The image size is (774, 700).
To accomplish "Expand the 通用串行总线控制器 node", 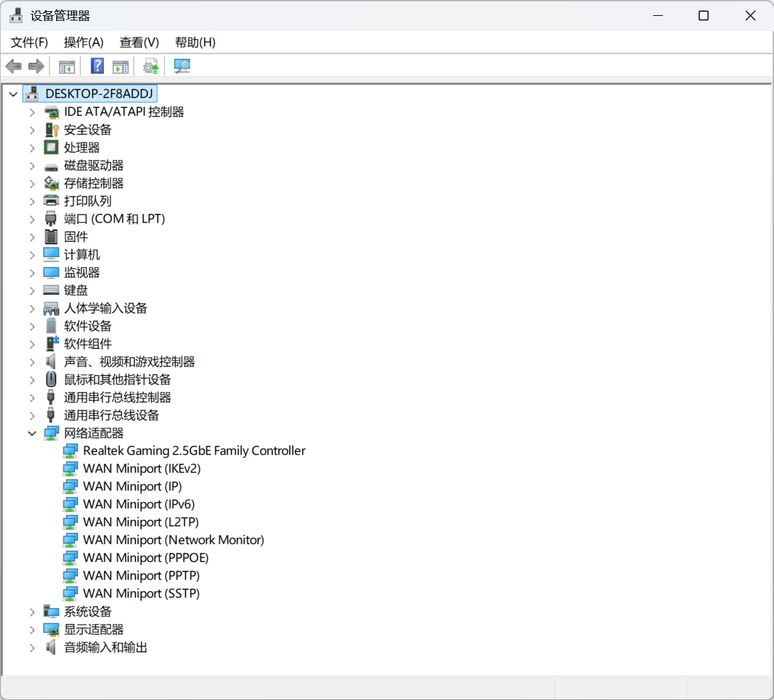I will (32, 397).
